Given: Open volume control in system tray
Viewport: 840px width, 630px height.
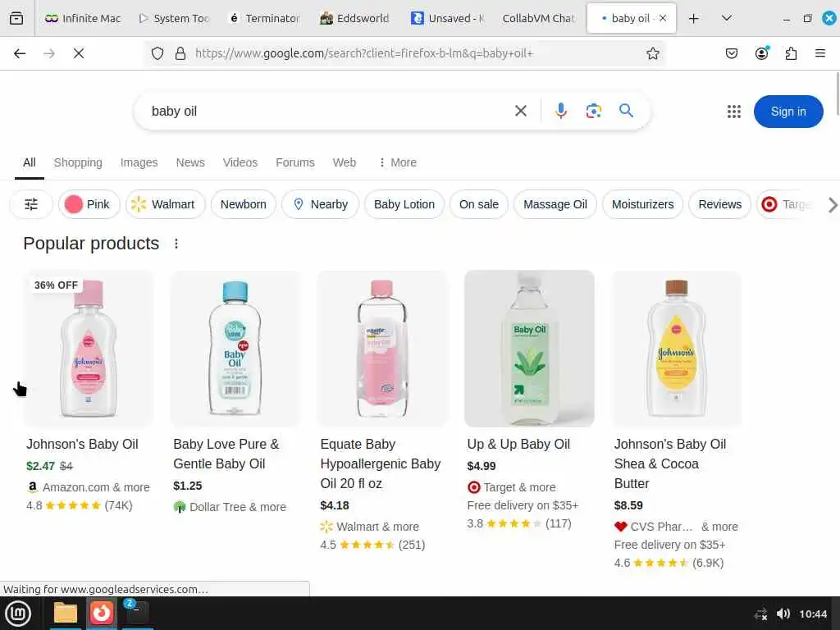Looking at the screenshot, I should [783, 614].
